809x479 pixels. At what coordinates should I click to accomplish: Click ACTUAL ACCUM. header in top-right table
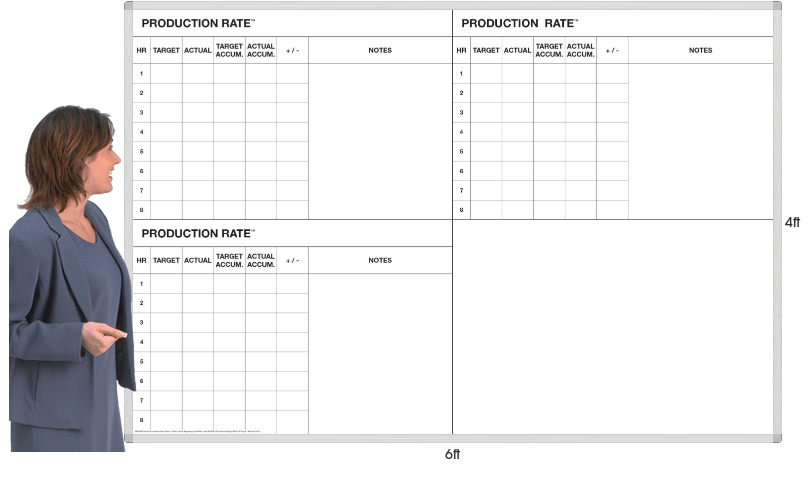click(580, 50)
